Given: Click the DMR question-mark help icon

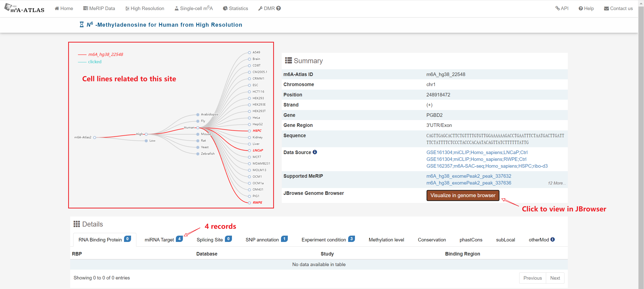Looking at the screenshot, I should coord(278,8).
